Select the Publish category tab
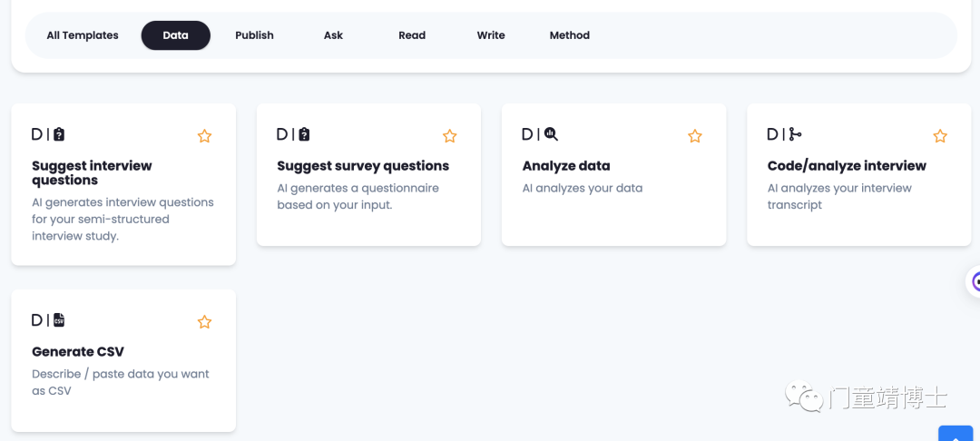Viewport: 980px width, 441px height. pos(254,35)
